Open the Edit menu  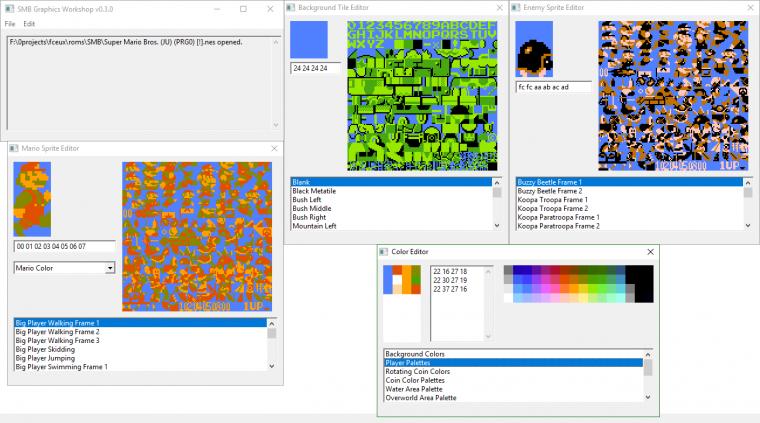coord(29,23)
